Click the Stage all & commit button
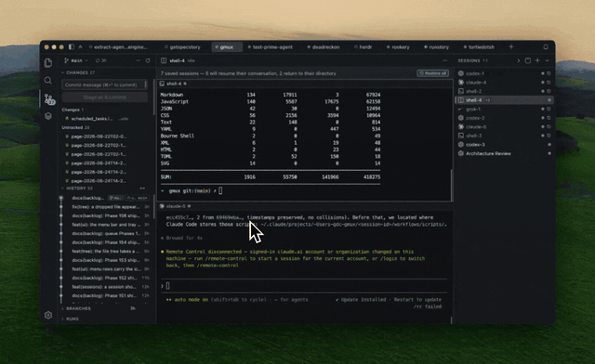 (105, 97)
